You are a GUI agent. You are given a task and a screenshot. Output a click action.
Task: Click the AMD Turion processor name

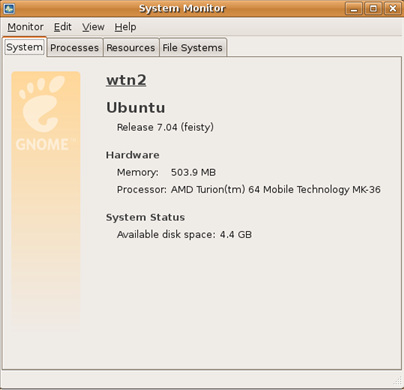(276, 190)
